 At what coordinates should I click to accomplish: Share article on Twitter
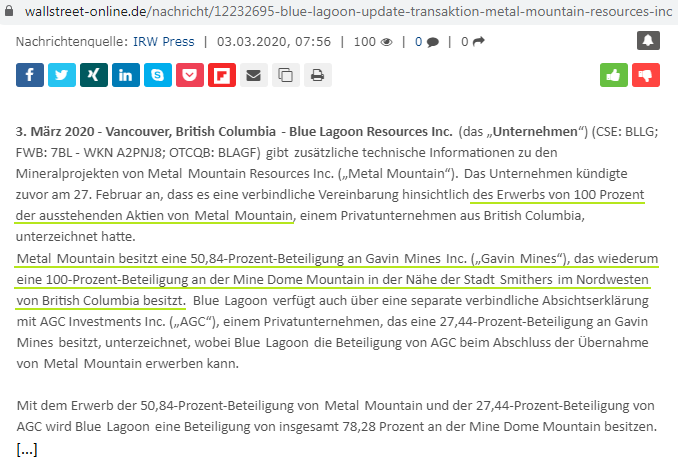[62, 75]
